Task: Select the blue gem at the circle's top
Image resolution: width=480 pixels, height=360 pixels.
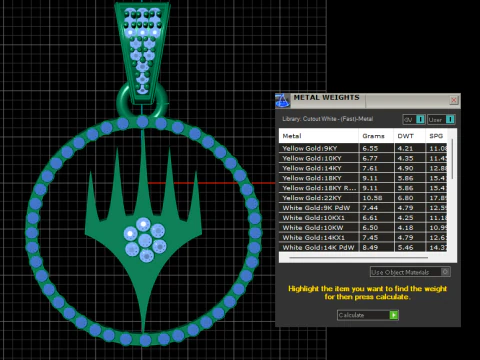Action: coord(142,122)
